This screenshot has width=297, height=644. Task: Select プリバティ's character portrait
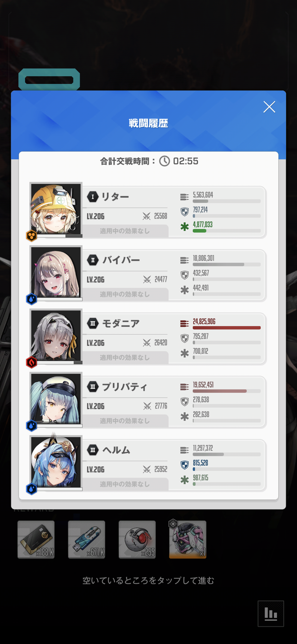(56, 399)
